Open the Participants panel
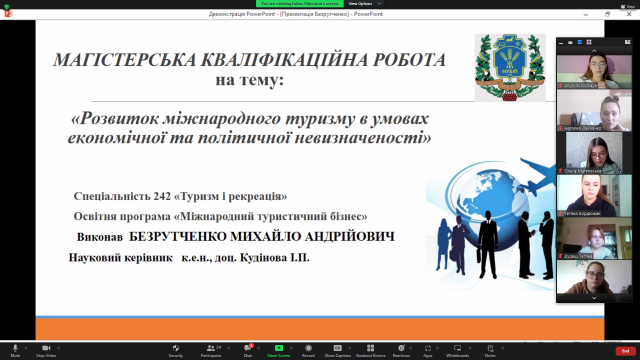The width and height of the screenshot is (640, 360). pyautogui.click(x=211, y=350)
